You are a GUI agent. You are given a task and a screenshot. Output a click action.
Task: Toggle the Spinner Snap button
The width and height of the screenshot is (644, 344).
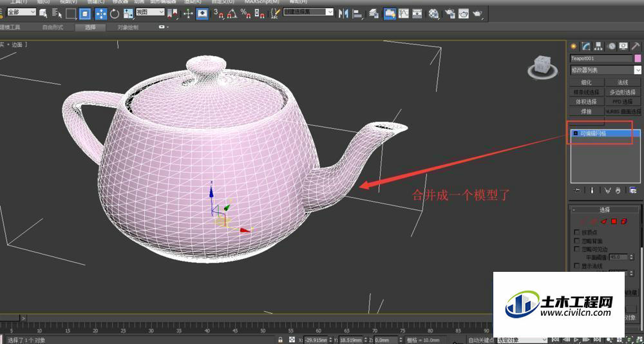point(260,14)
